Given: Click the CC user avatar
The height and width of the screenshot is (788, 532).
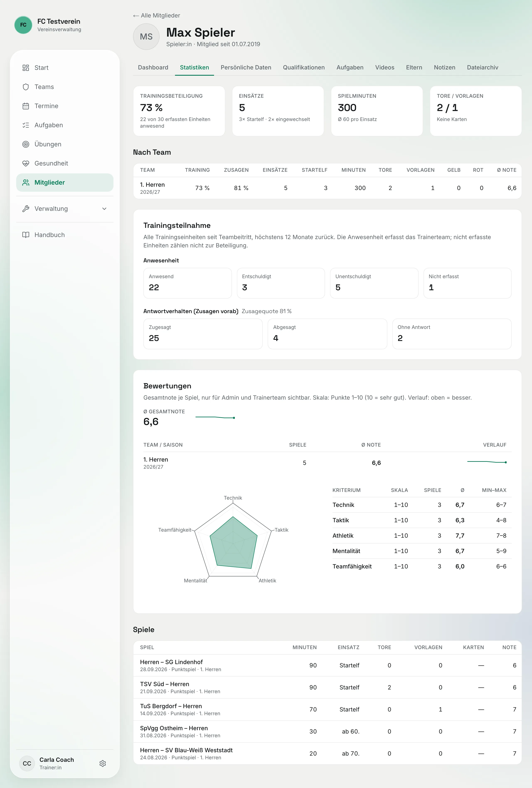Looking at the screenshot, I should [27, 763].
